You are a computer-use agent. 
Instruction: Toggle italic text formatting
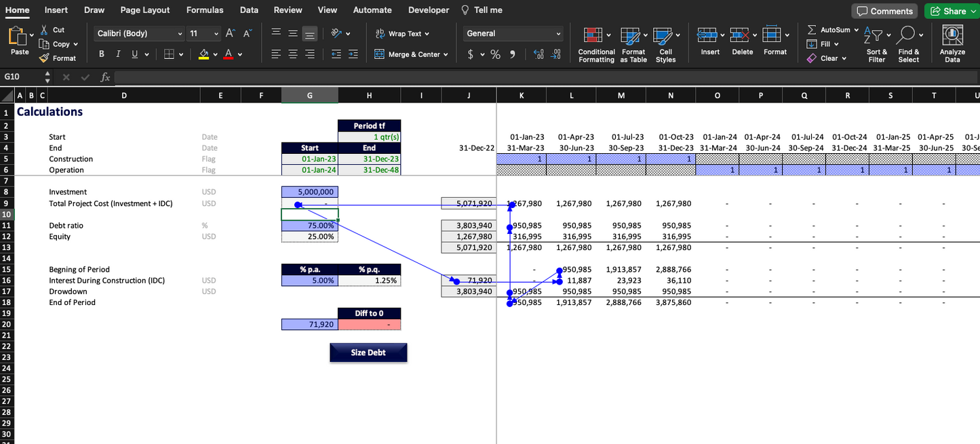coord(118,54)
